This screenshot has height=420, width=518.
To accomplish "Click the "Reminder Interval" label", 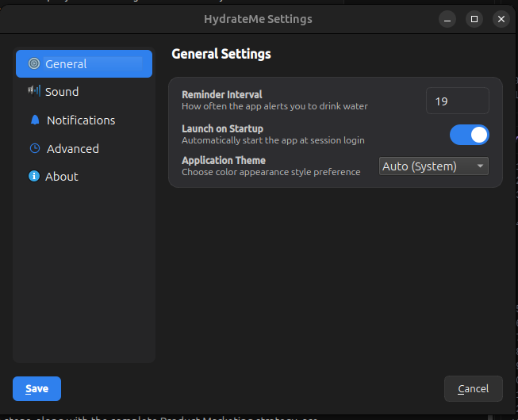I will pyautogui.click(x=221, y=94).
